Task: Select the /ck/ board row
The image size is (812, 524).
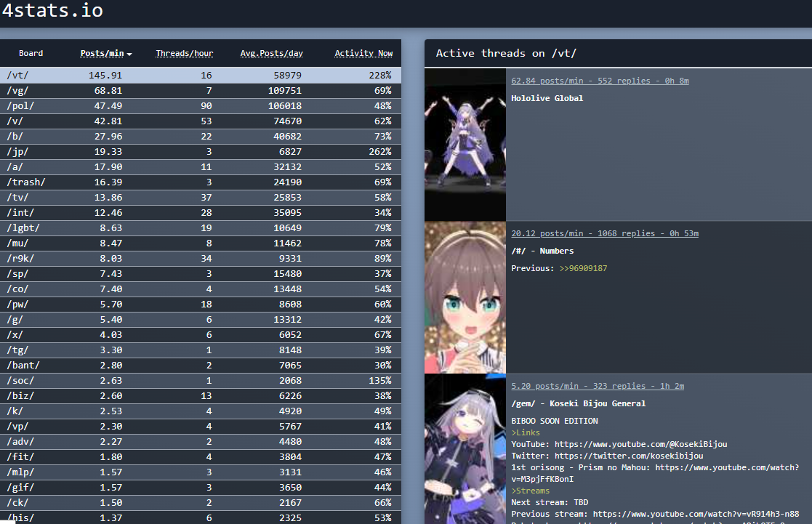Action: (x=201, y=503)
